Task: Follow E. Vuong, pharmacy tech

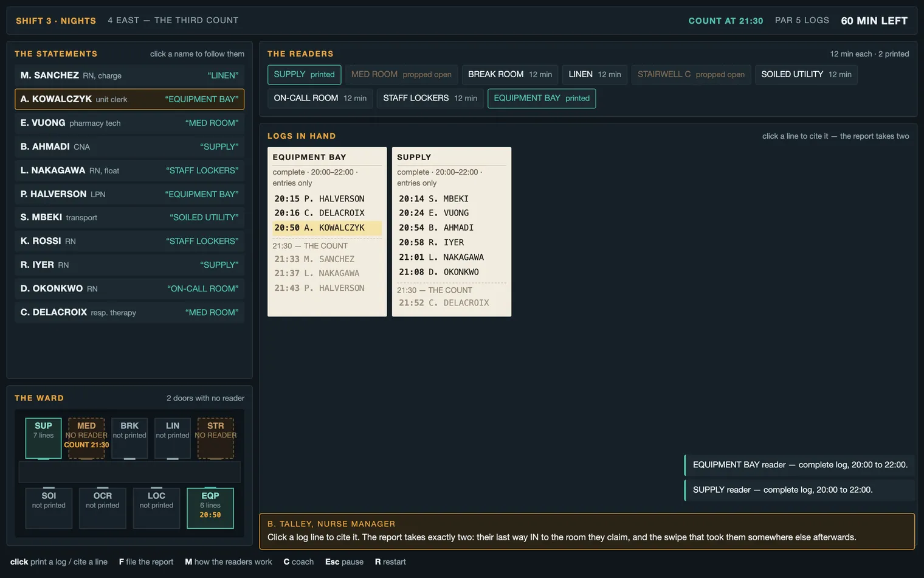Action: pos(129,123)
